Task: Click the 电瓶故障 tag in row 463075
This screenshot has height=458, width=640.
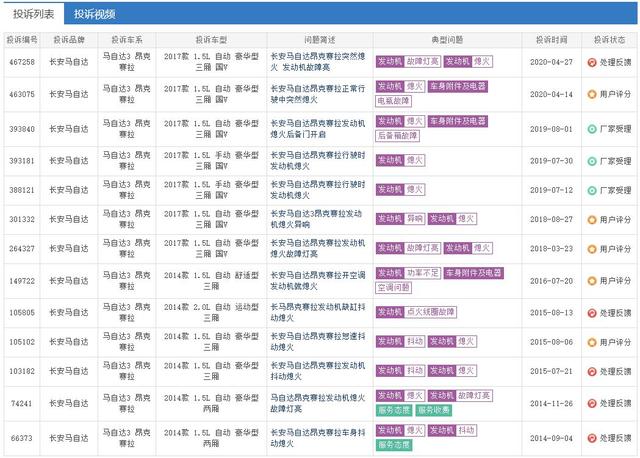Action: click(393, 101)
